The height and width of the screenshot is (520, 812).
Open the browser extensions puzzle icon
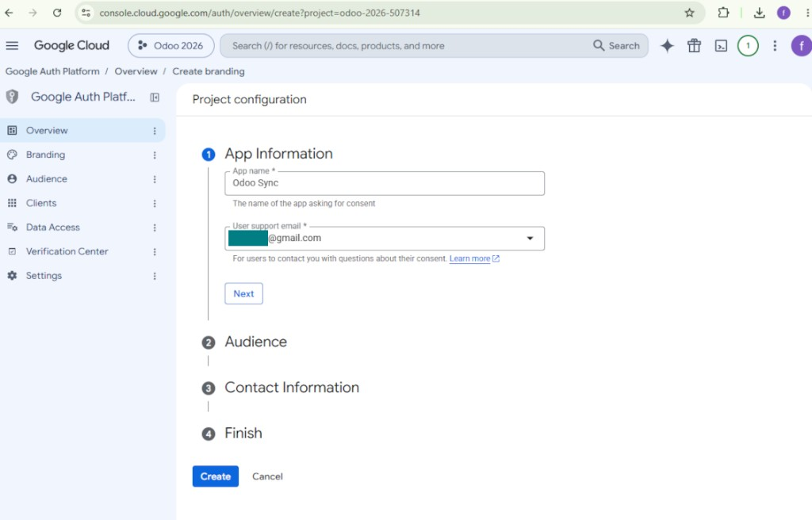[x=723, y=13]
